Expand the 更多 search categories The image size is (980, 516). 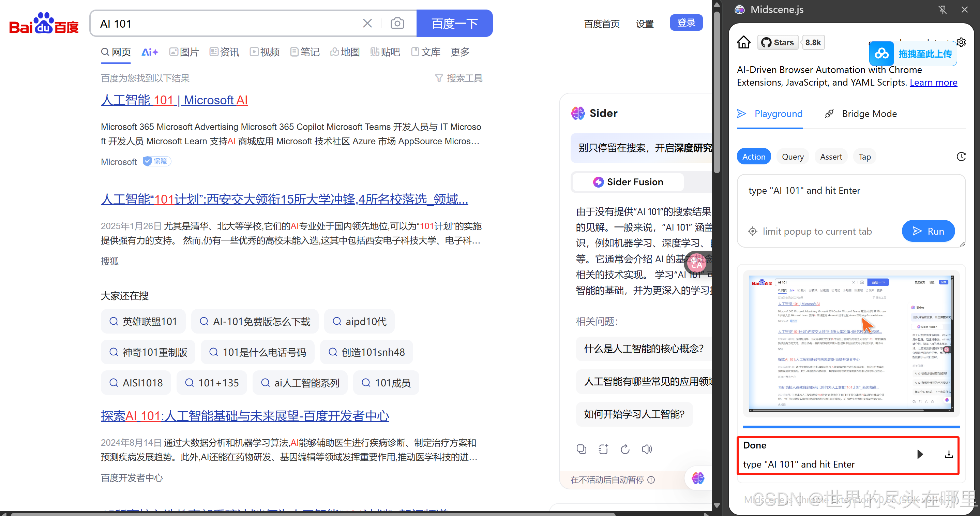(x=459, y=52)
